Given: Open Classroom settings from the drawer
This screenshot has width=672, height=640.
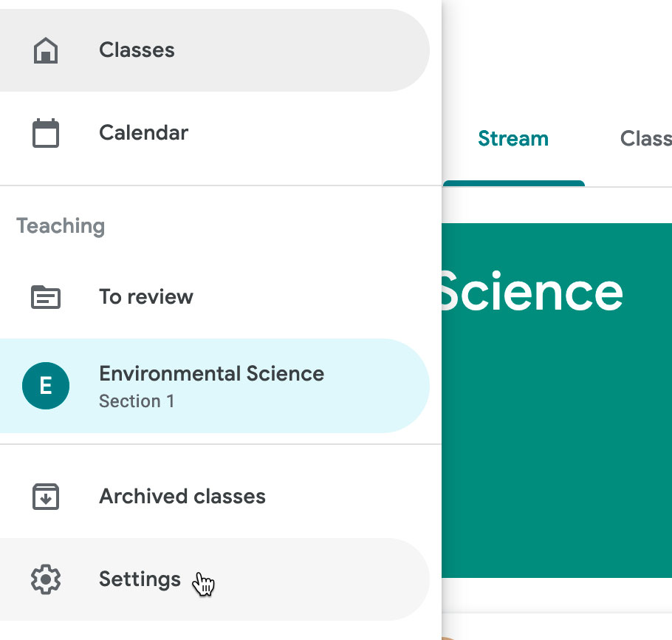Looking at the screenshot, I should coord(139,579).
